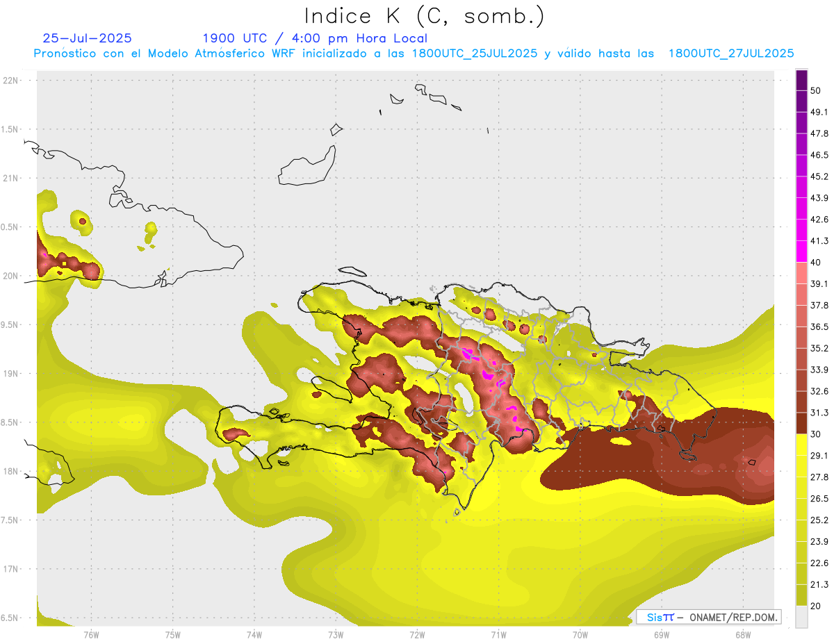
Task: Click the colorbar value "46.5"
Action: [x=819, y=155]
